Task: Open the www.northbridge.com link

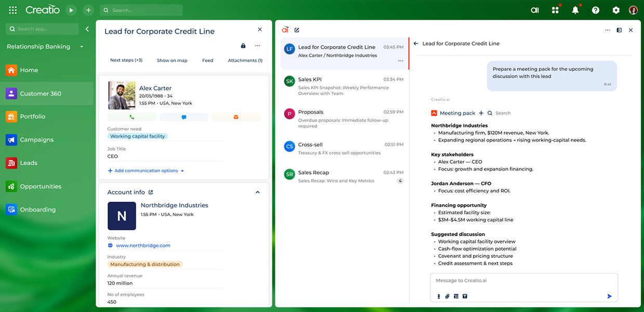Action: point(143,245)
